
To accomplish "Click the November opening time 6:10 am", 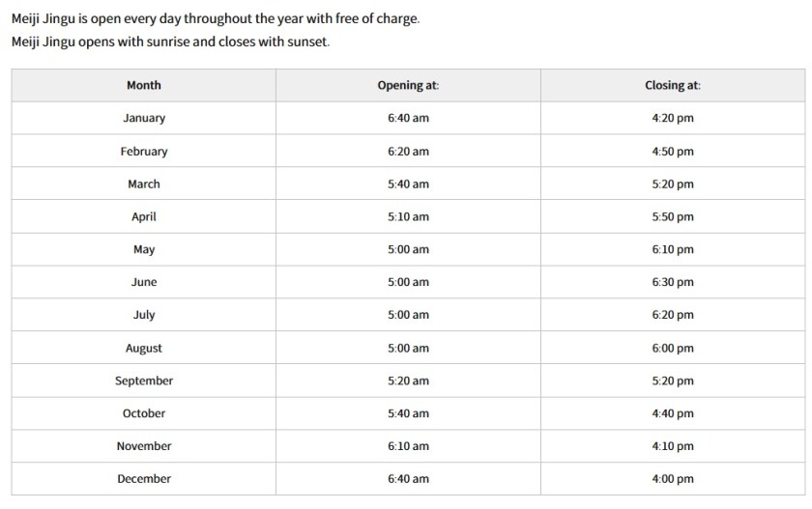I will pyautogui.click(x=408, y=446).
